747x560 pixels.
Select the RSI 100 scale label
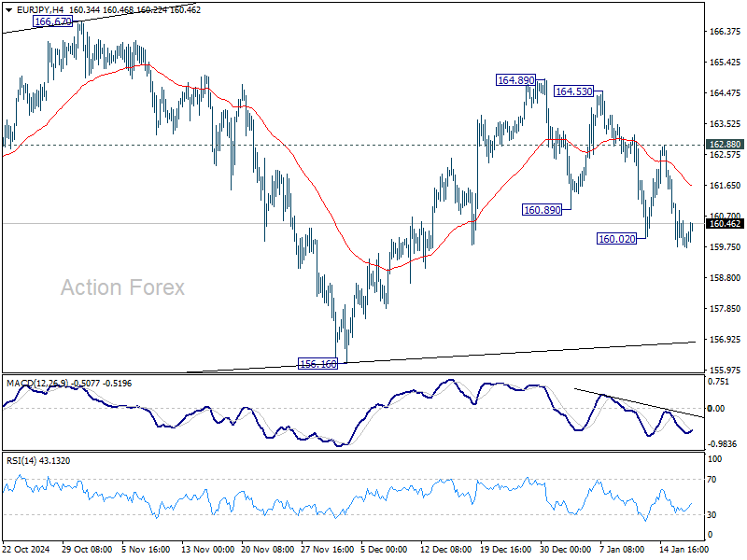coord(715,459)
